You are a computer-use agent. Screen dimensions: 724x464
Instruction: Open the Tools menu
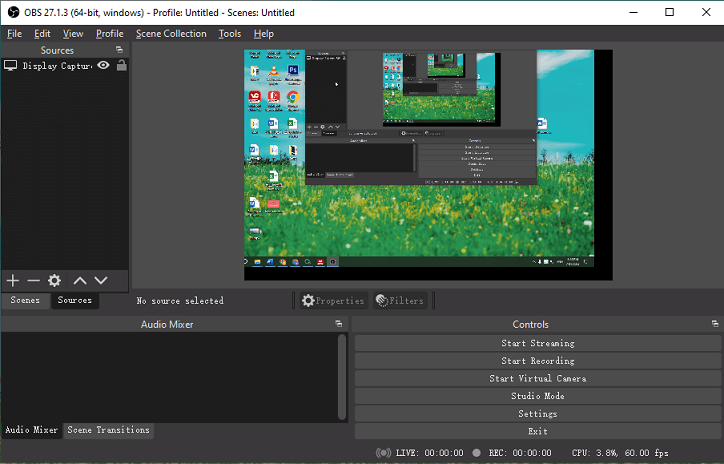[x=229, y=34]
